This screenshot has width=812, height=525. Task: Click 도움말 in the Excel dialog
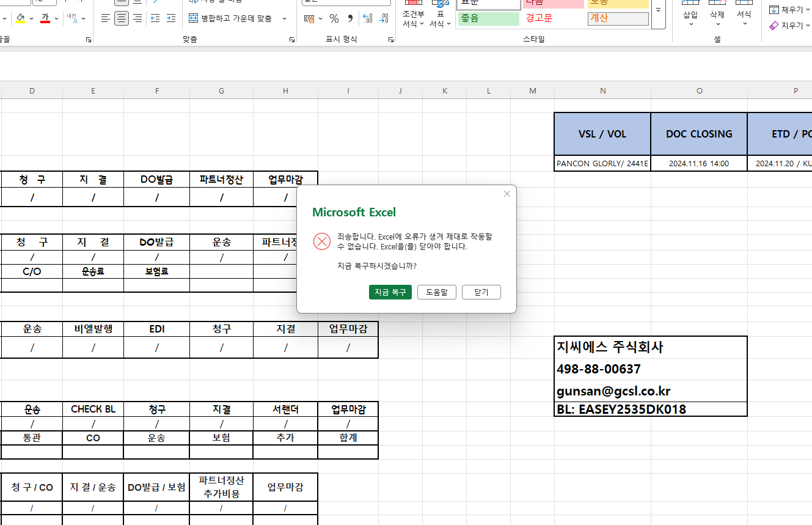point(437,292)
